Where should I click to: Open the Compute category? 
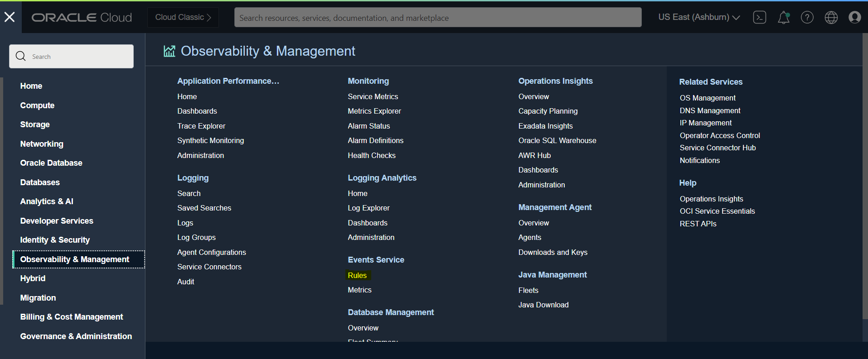pos(37,105)
